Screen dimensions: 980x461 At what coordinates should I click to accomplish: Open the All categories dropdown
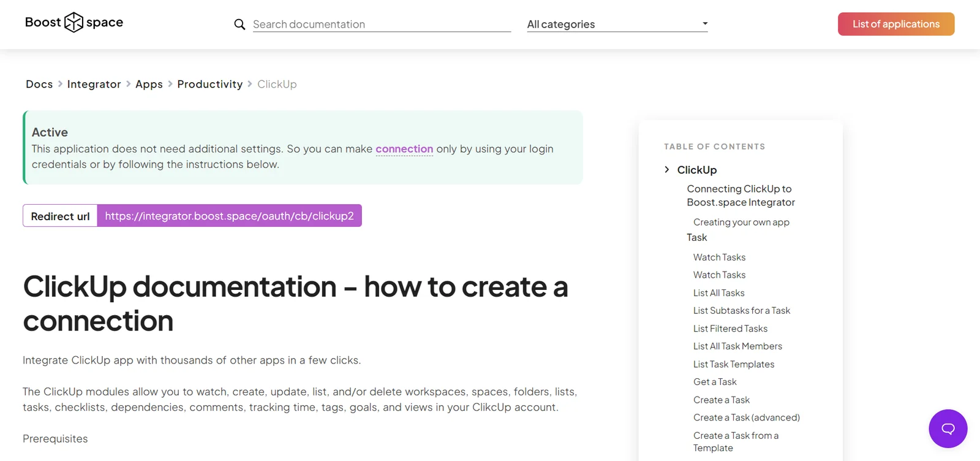[x=617, y=25]
